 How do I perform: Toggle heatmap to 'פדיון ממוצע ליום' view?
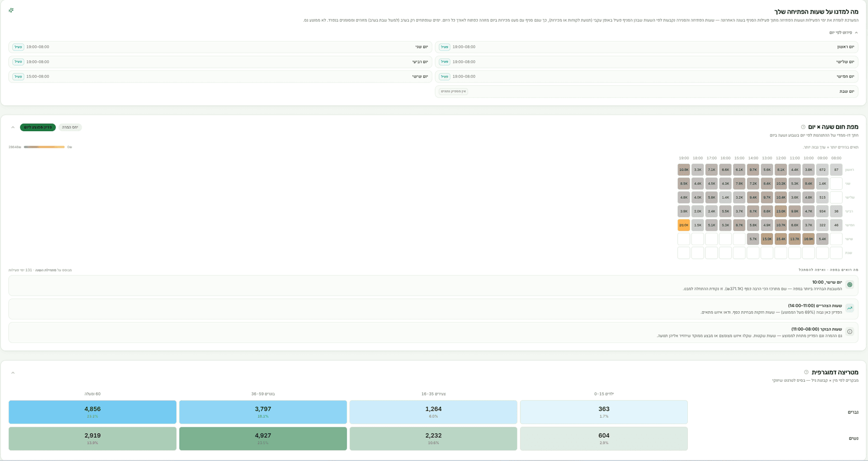[x=38, y=127]
